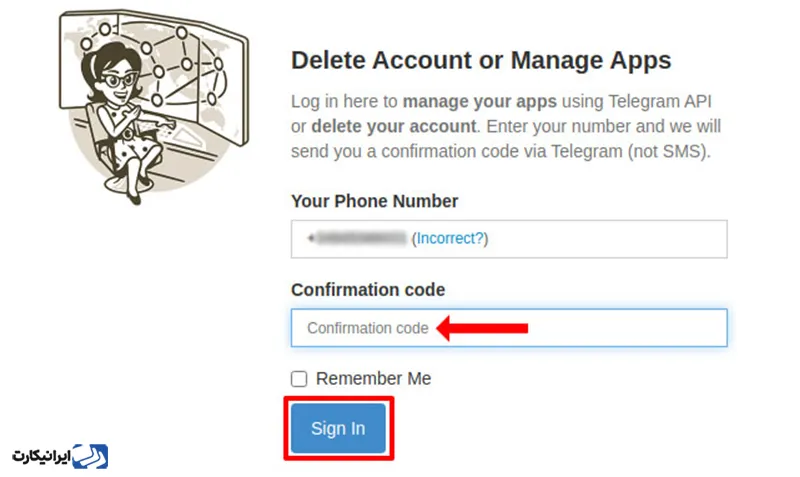The image size is (800, 477).
Task: Click the "(not SMS)" text
Action: pos(675,152)
